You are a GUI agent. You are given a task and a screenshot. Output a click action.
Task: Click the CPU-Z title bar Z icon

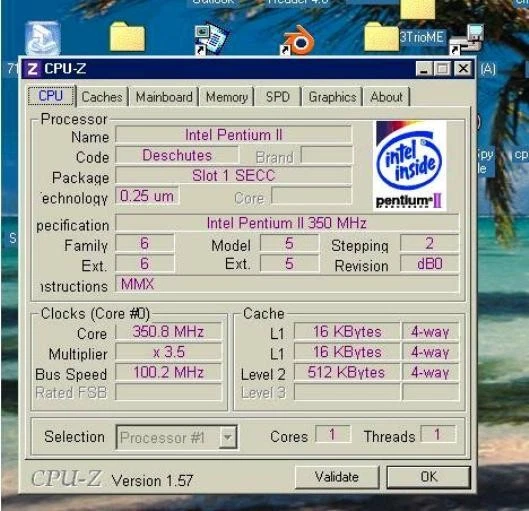click(x=32, y=69)
